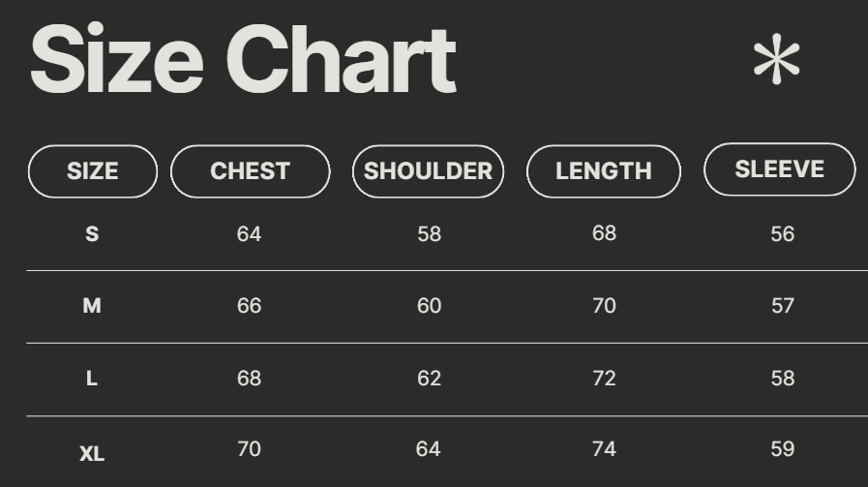This screenshot has height=487, width=868.
Task: Select the S size row label
Action: (92, 234)
